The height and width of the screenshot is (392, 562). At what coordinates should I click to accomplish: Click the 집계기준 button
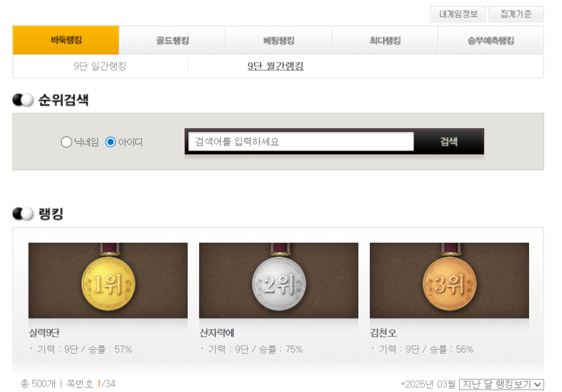tap(516, 14)
